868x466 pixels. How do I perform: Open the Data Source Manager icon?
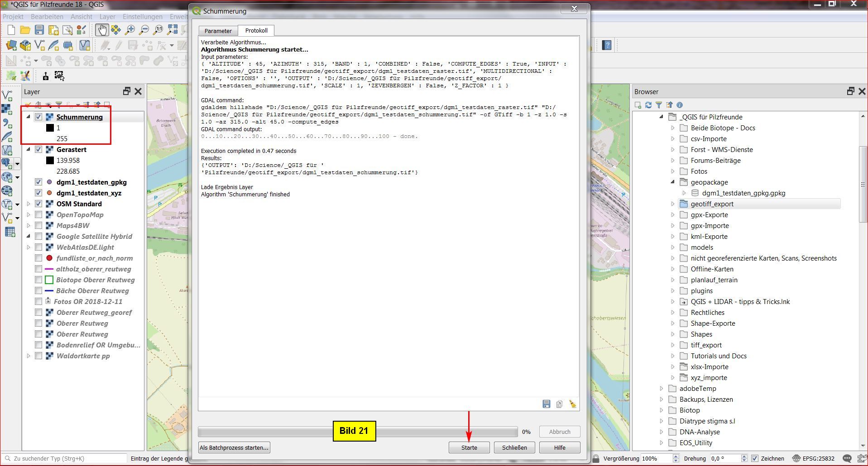coord(11,45)
